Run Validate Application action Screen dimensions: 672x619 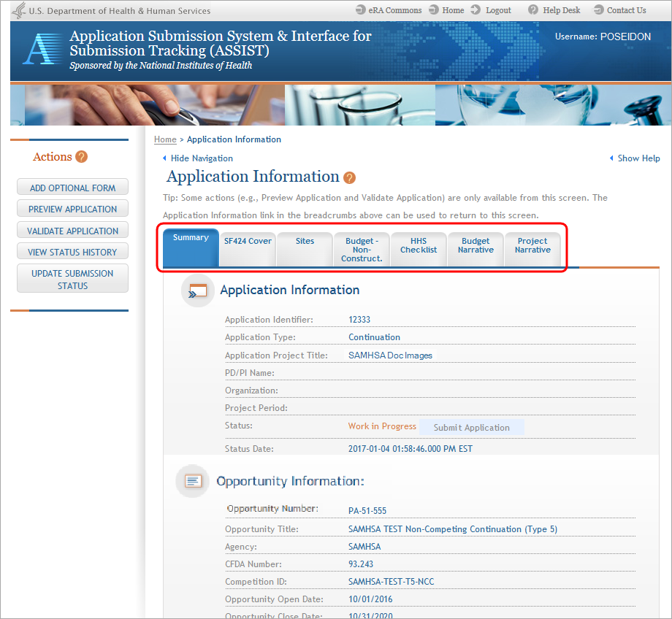[x=72, y=231]
